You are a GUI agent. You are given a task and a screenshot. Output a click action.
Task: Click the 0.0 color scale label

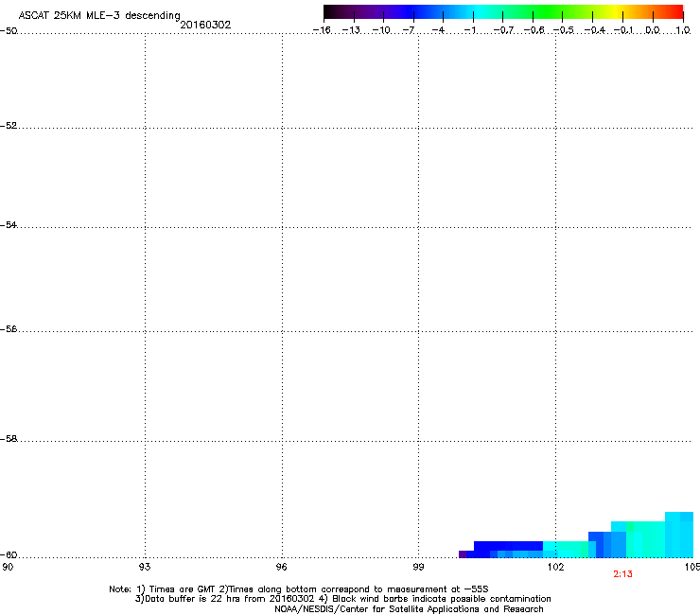click(653, 30)
